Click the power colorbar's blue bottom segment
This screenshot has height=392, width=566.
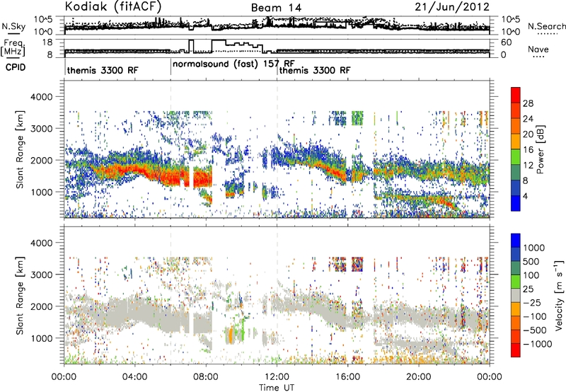(516, 203)
